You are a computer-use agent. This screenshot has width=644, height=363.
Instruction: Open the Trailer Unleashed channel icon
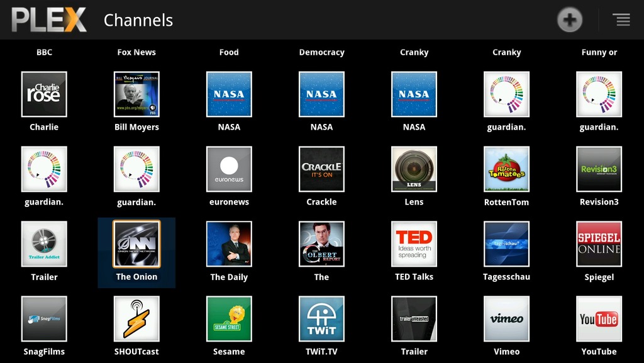(414, 319)
